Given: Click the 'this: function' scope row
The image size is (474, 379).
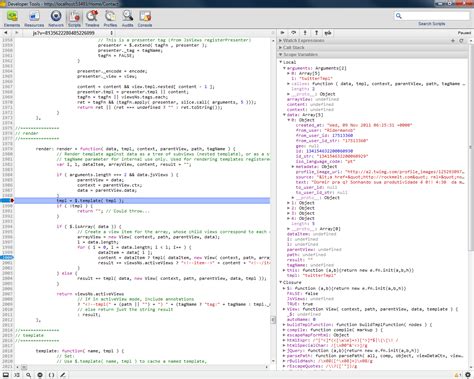Looking at the screenshot, I should point(350,270).
